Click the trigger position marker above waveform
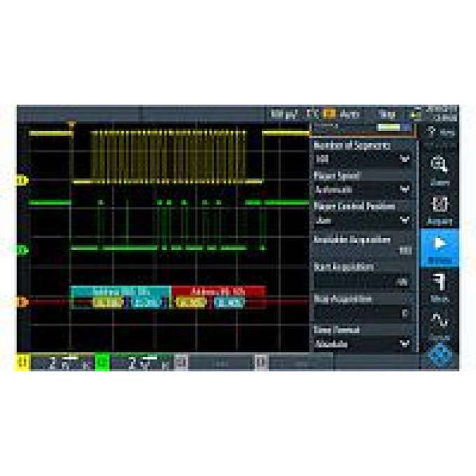 [x=71, y=124]
